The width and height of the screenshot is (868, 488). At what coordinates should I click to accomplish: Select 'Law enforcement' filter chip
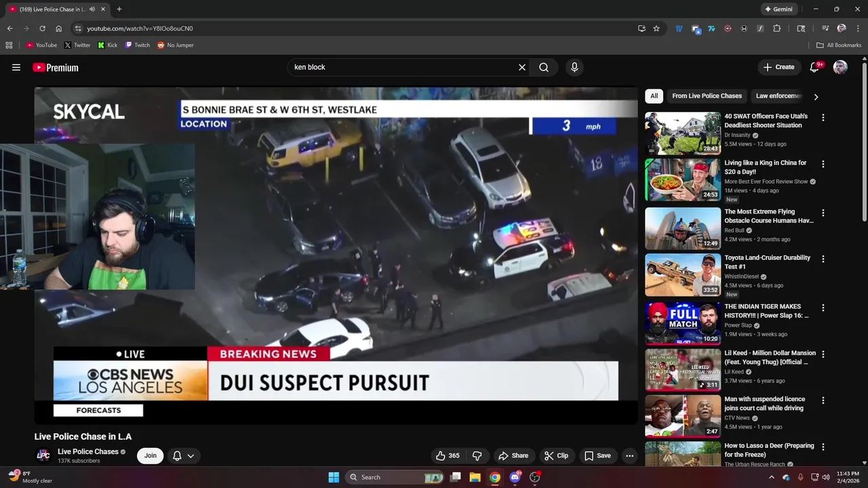[778, 96]
